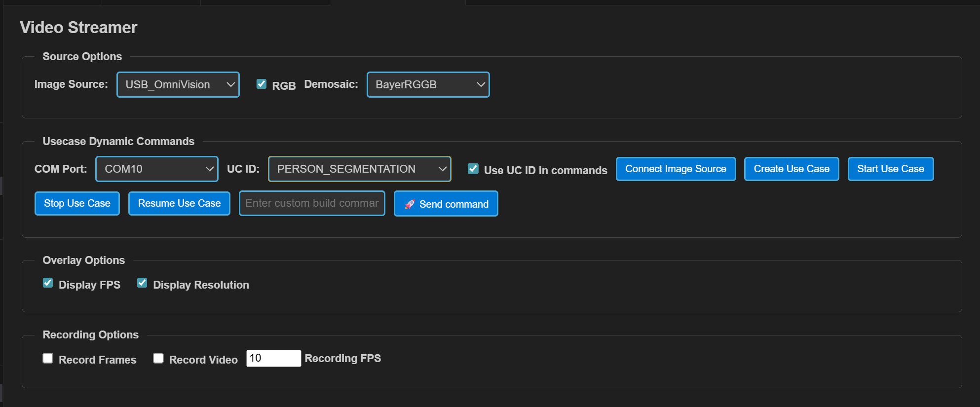Viewport: 980px width, 407px height.
Task: Click the Source Options group label
Action: tap(82, 56)
